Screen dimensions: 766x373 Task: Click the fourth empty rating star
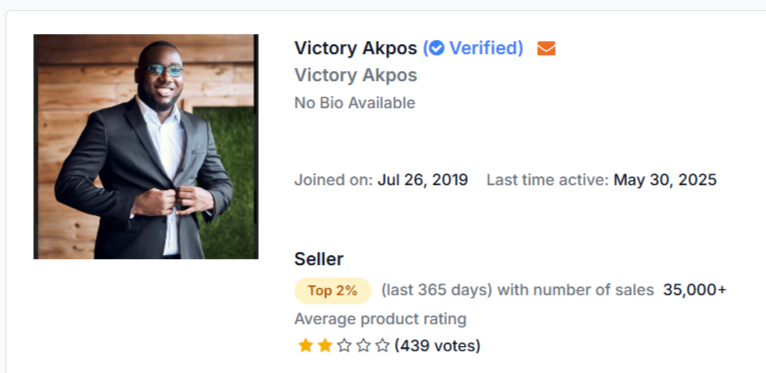363,346
